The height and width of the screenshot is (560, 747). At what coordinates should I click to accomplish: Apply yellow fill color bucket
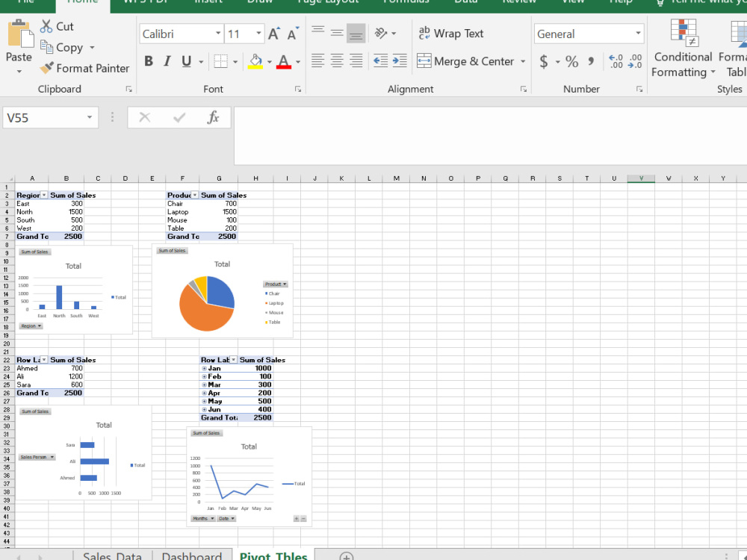(x=255, y=61)
